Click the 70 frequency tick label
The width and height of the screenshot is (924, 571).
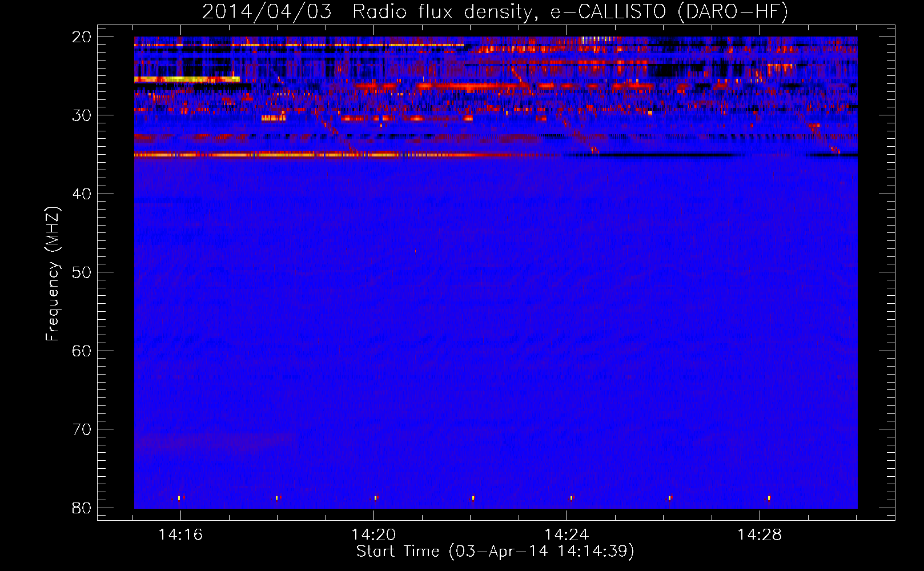(82, 429)
